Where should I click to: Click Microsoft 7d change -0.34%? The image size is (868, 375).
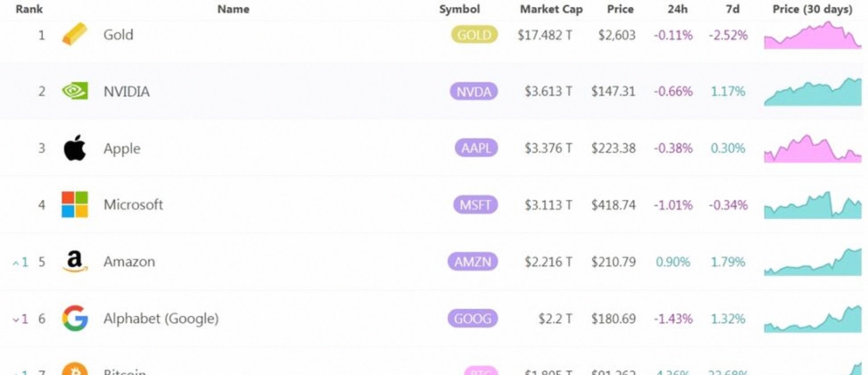728,205
